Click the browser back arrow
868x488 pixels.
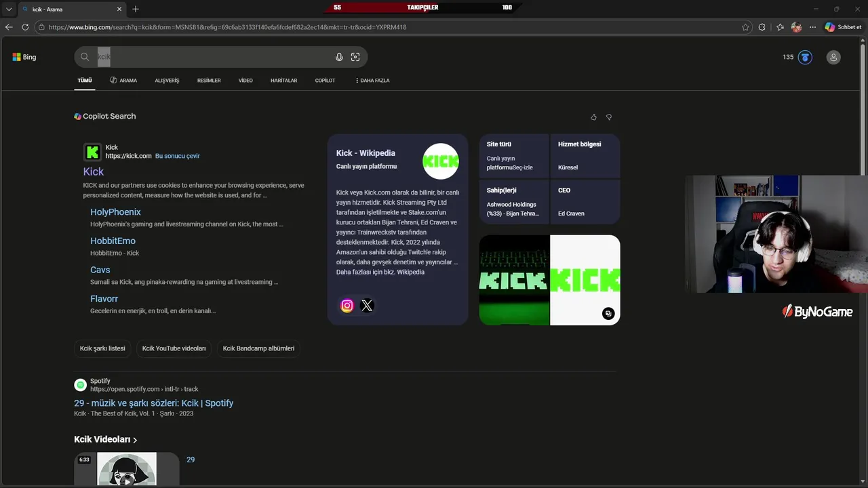pyautogui.click(x=9, y=27)
